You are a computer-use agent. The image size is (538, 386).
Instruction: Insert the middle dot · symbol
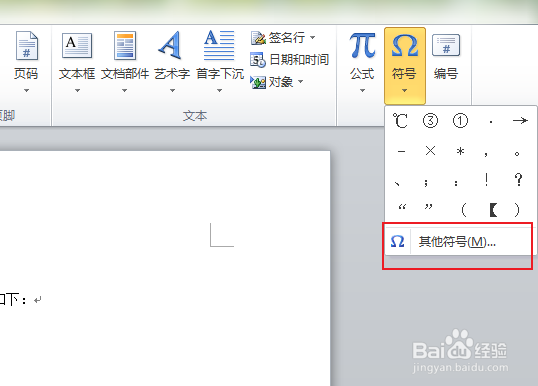[491, 121]
